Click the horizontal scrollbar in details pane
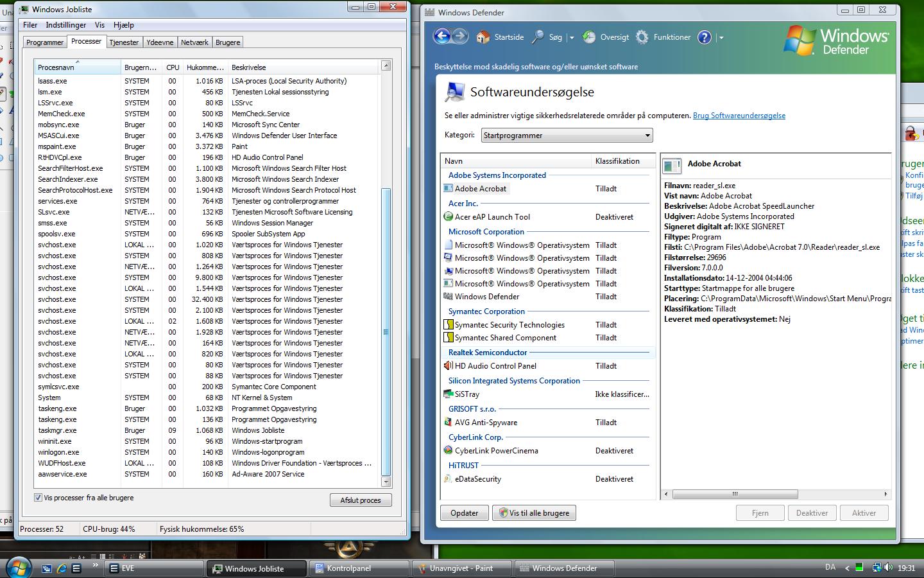The image size is (924, 578). [735, 495]
